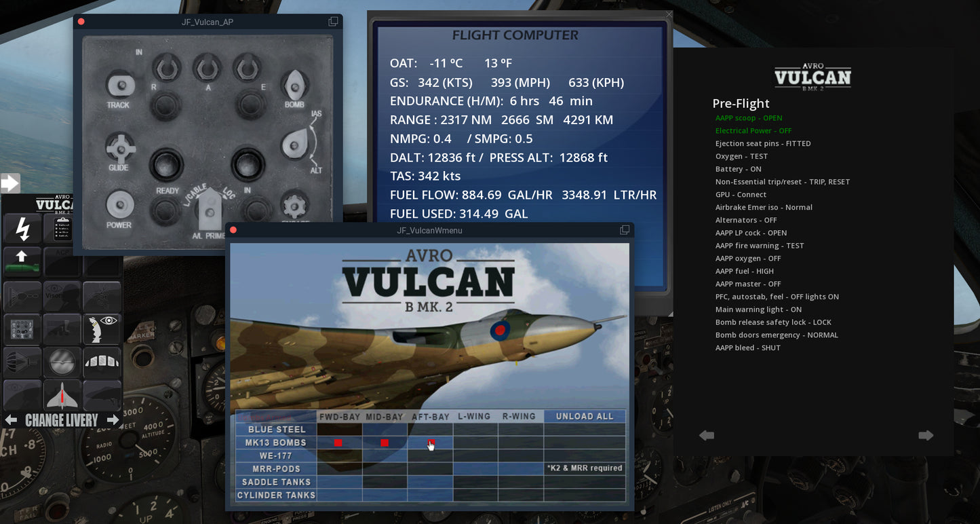This screenshot has height=524, width=980.
Task: Select next livery with right arrow
Action: tap(113, 420)
